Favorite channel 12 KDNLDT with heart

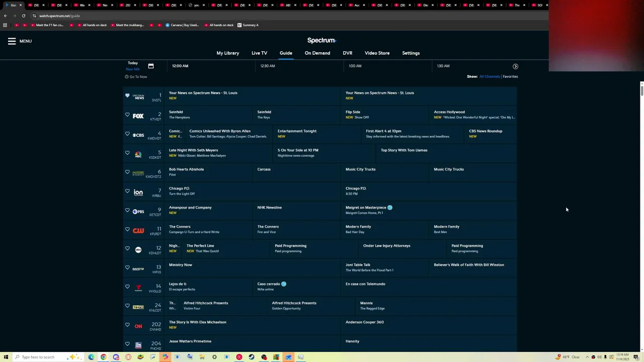127,248
